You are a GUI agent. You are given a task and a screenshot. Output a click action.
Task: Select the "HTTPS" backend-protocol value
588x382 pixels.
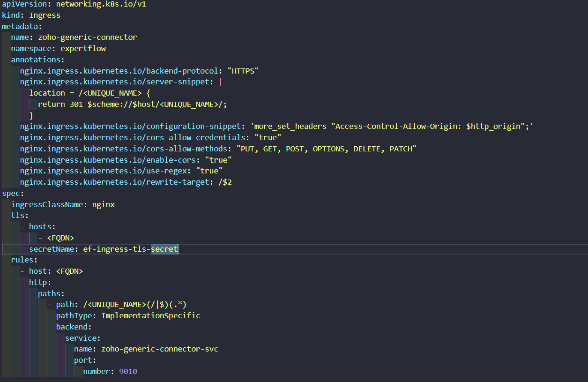tap(243, 71)
